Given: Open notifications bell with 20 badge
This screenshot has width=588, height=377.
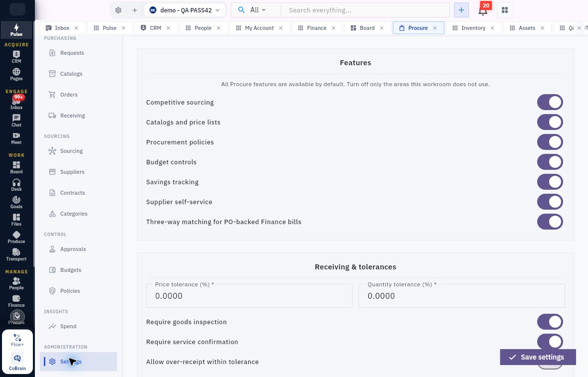Looking at the screenshot, I should (x=483, y=10).
